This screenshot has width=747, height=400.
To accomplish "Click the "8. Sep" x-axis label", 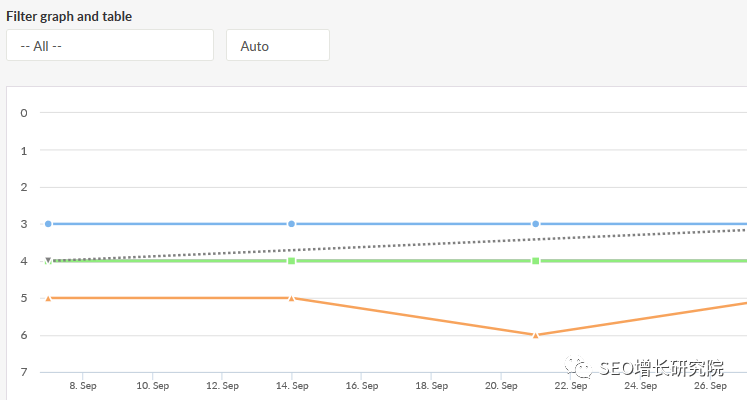I will tap(83, 385).
